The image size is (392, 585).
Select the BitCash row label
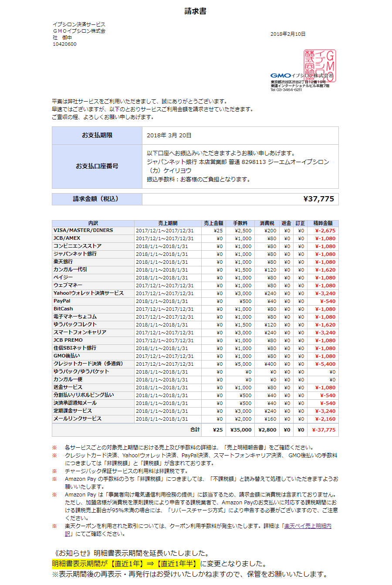point(64,309)
